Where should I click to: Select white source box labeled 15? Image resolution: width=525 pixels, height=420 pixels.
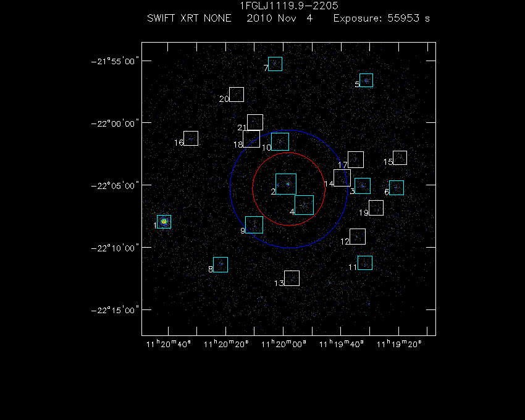(400, 157)
